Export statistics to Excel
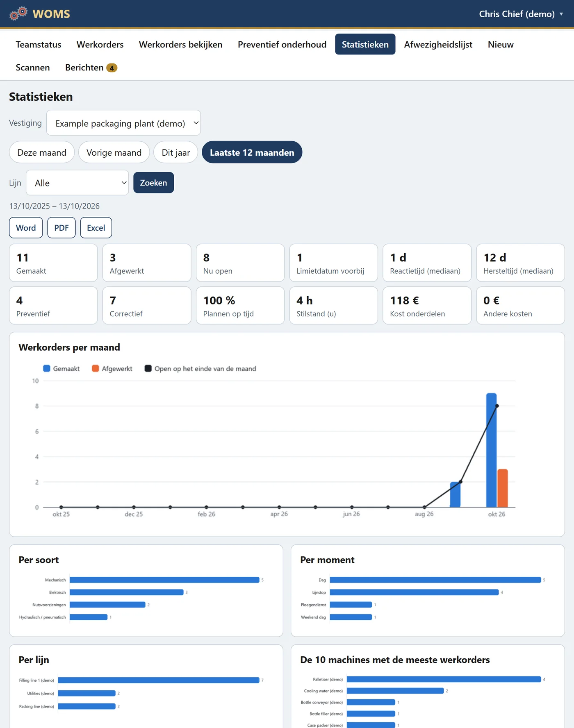Image resolution: width=574 pixels, height=728 pixels. [96, 228]
